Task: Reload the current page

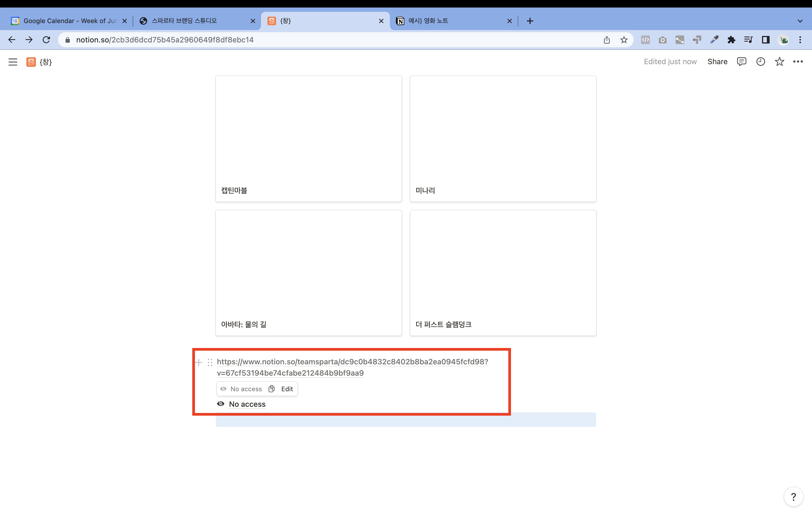Action: (x=46, y=40)
